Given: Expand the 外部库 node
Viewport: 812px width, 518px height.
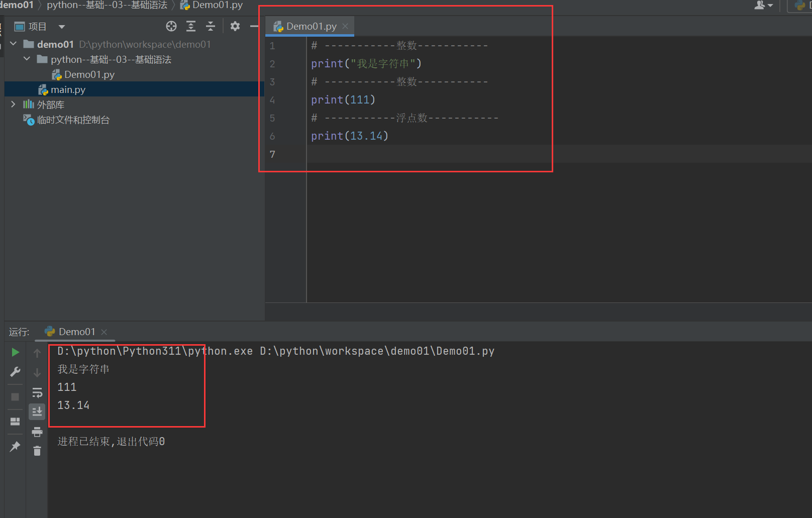Looking at the screenshot, I should pyautogui.click(x=13, y=105).
